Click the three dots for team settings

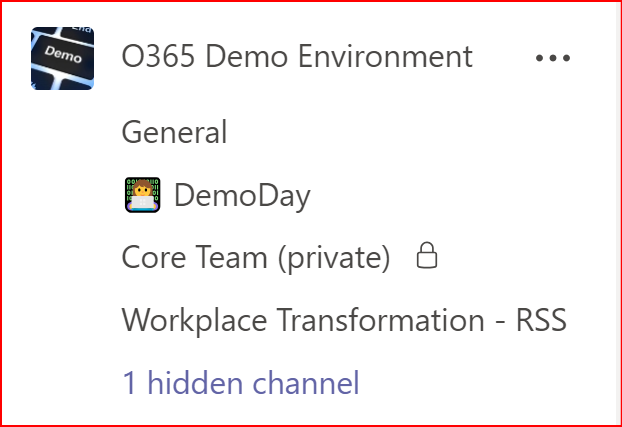pyautogui.click(x=553, y=58)
